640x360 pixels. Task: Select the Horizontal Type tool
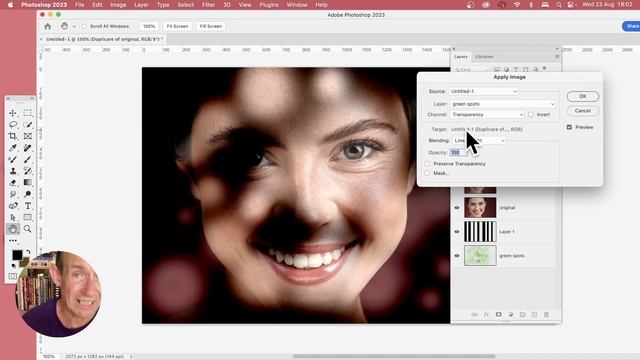pos(27,206)
